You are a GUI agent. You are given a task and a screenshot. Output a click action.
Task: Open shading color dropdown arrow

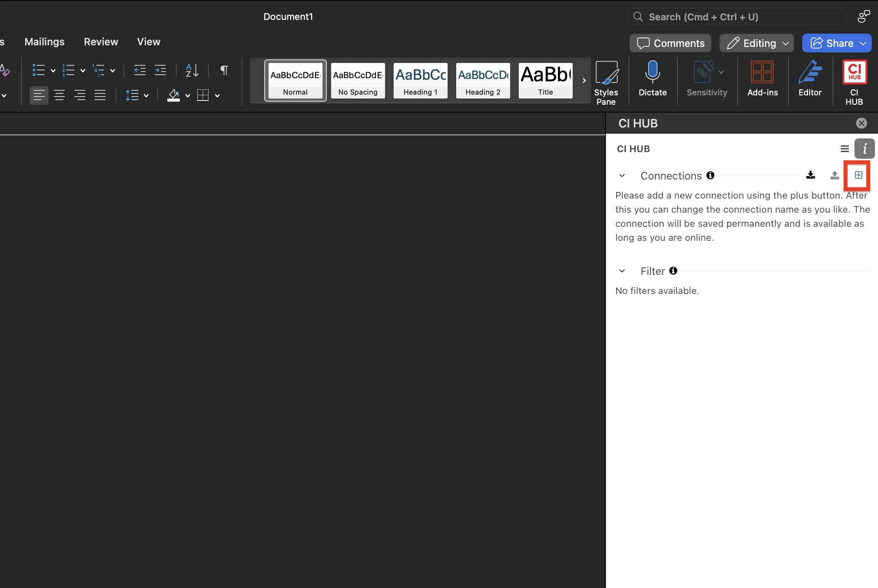coord(188,96)
